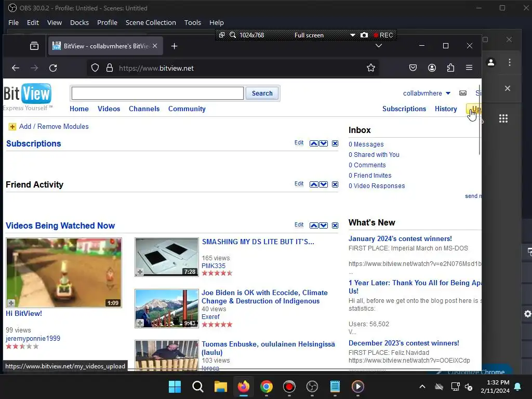Click in the BitView search field

click(x=157, y=94)
